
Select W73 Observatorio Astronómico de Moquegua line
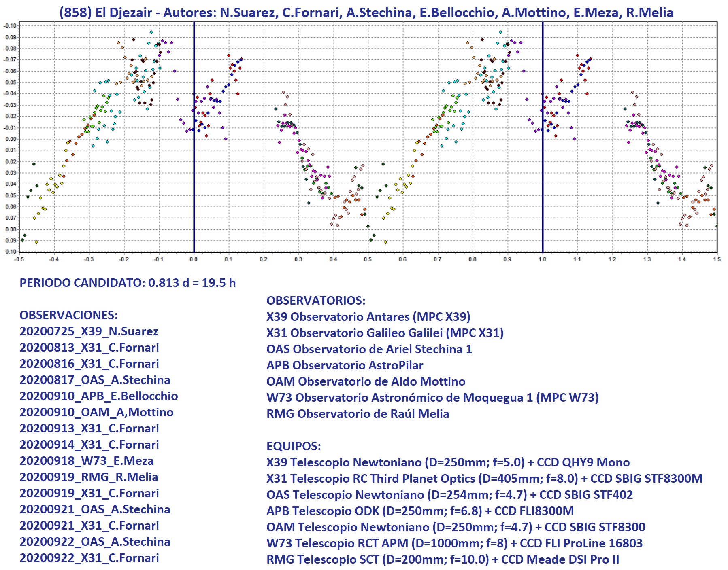[x=432, y=398]
